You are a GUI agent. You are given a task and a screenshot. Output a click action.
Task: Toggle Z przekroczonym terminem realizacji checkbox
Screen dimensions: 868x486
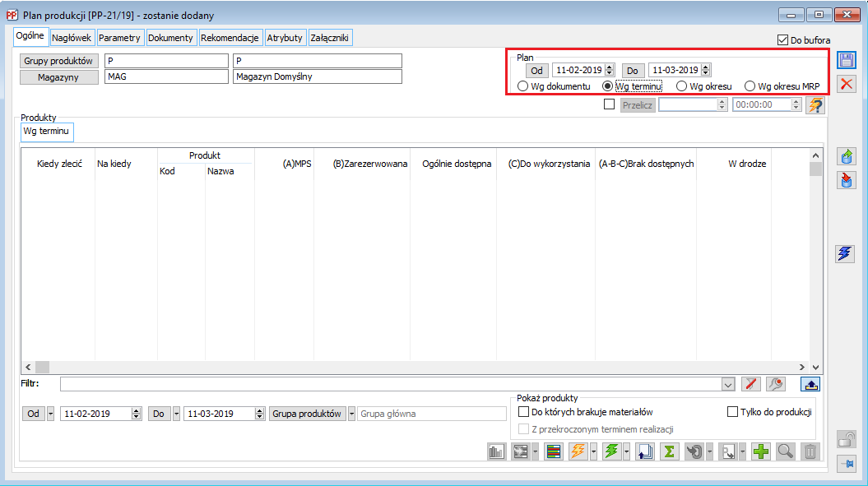[523, 429]
